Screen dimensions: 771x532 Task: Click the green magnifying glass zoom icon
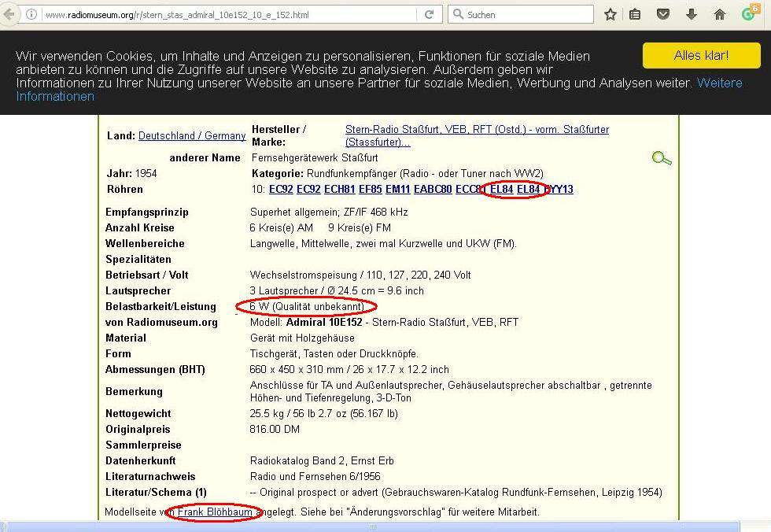662,158
